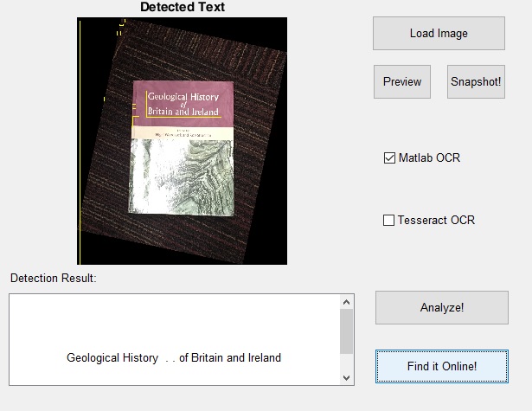This screenshot has height=411, width=532.
Task: Click the 'Detection Result:' label
Action: (x=54, y=278)
